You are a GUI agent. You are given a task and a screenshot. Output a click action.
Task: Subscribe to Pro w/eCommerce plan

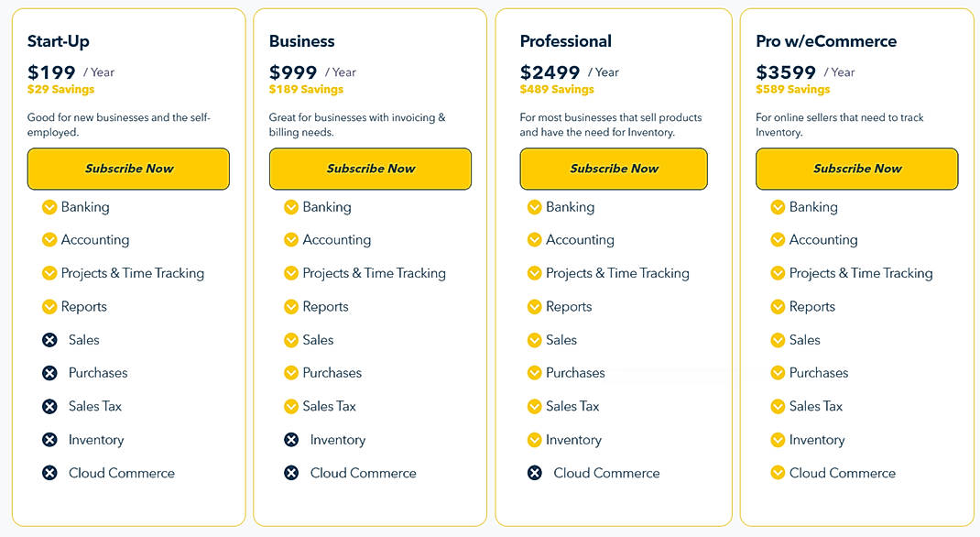pos(856,169)
